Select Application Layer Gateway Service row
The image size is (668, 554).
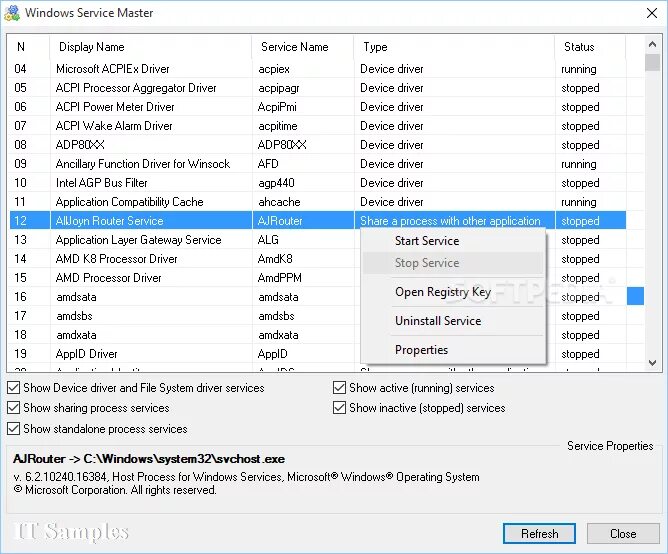click(317, 240)
